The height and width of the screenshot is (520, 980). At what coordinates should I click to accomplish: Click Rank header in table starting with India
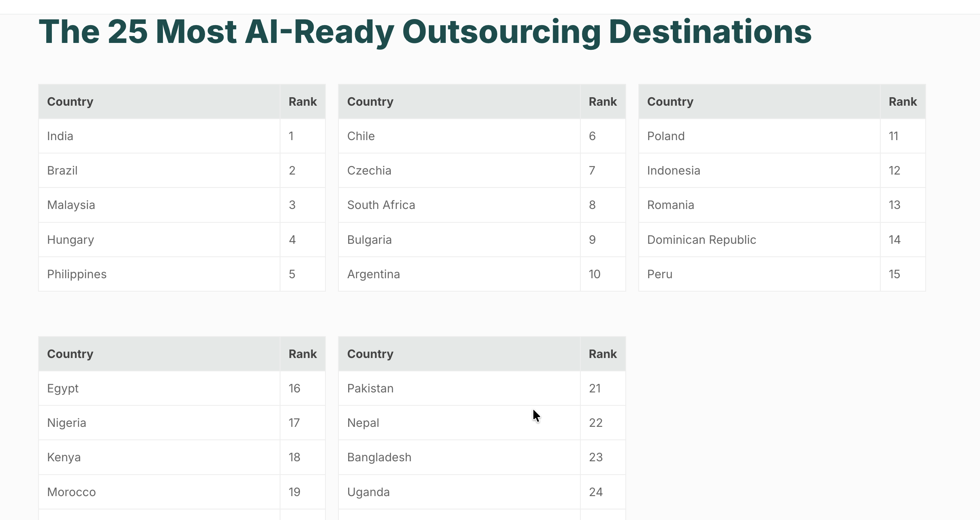[x=303, y=102]
